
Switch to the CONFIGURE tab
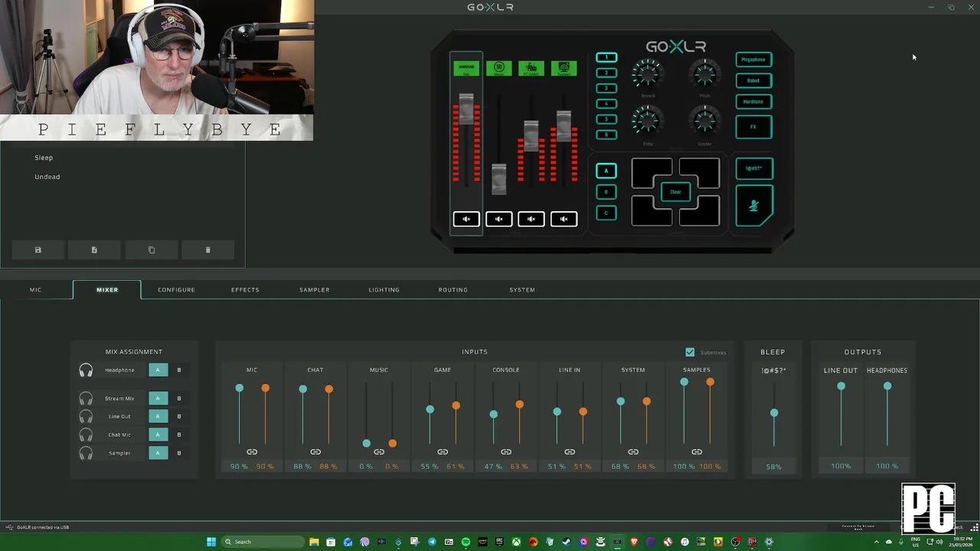176,290
